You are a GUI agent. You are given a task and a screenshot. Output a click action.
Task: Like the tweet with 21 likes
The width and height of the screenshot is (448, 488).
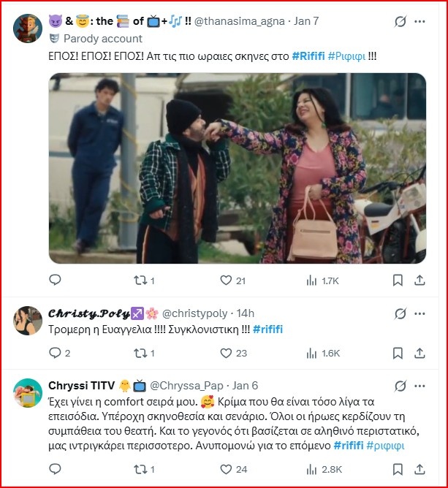[x=227, y=281]
